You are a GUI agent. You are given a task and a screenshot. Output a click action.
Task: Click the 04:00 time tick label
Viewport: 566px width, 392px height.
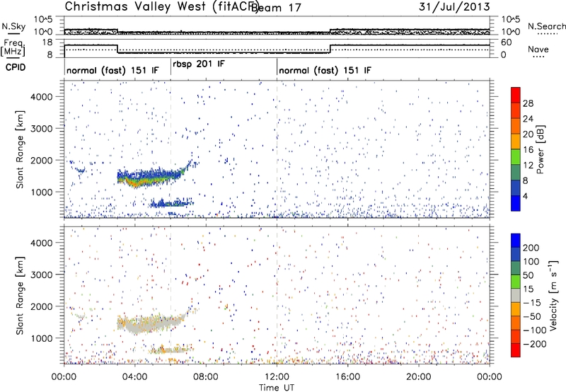(x=134, y=377)
